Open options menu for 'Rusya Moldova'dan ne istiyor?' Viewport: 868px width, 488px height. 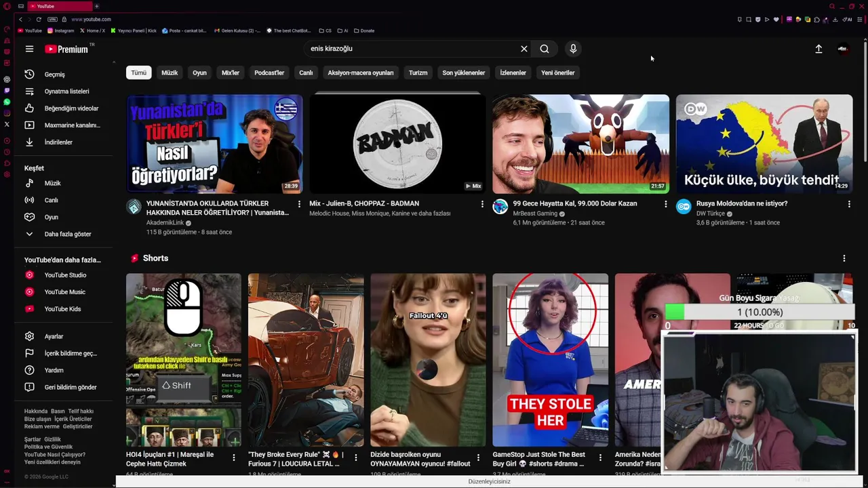pos(848,204)
